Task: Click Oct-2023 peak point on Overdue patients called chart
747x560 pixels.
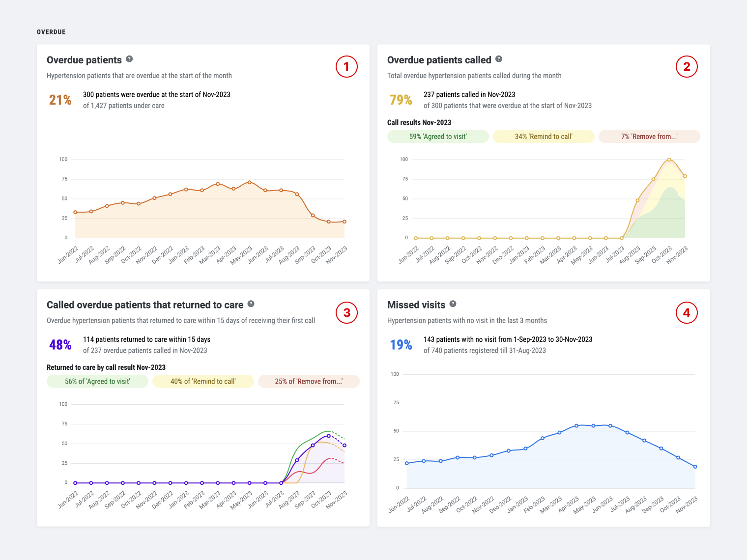Action: pos(669,160)
